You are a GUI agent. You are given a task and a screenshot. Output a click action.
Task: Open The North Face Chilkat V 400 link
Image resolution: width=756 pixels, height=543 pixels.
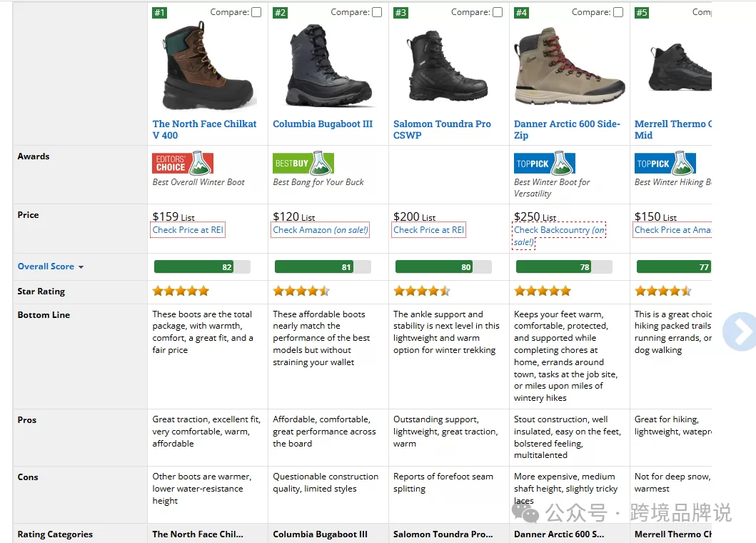click(204, 129)
